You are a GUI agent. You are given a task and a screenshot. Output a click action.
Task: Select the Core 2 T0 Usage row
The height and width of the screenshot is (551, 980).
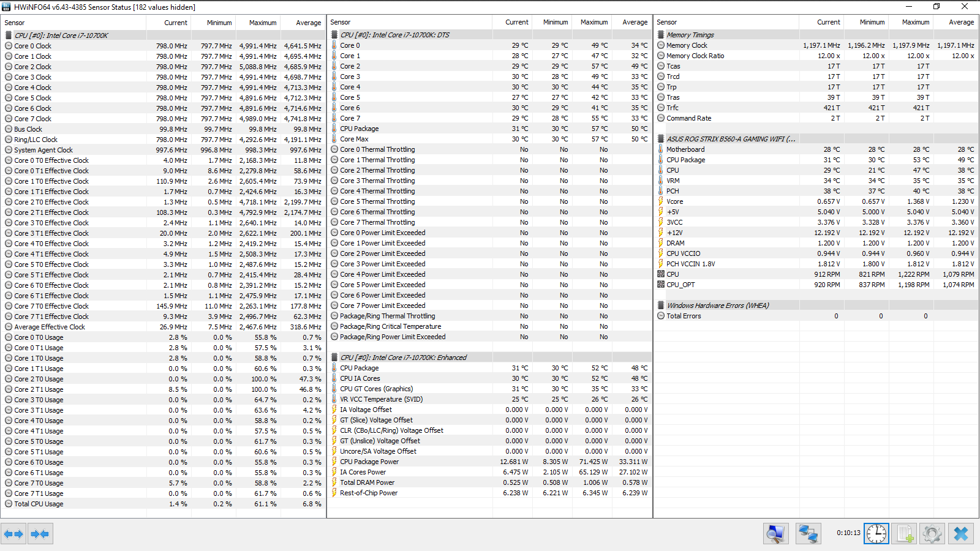pyautogui.click(x=163, y=379)
